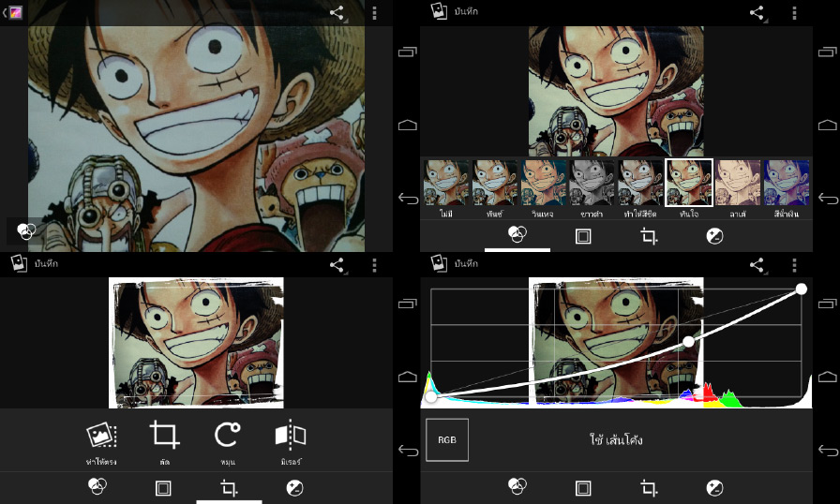
Task: Switch to borders tab on crop tools screen
Action: [x=163, y=488]
